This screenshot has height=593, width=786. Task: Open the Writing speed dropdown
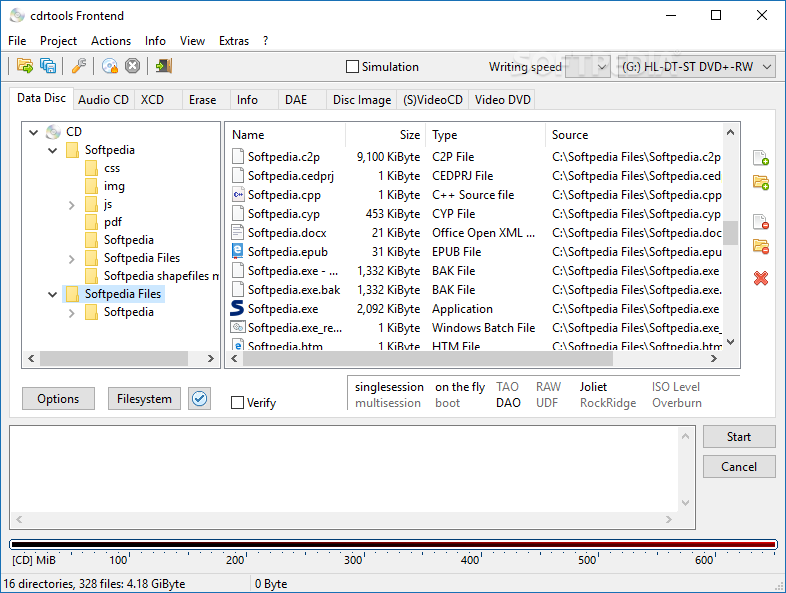tap(588, 67)
